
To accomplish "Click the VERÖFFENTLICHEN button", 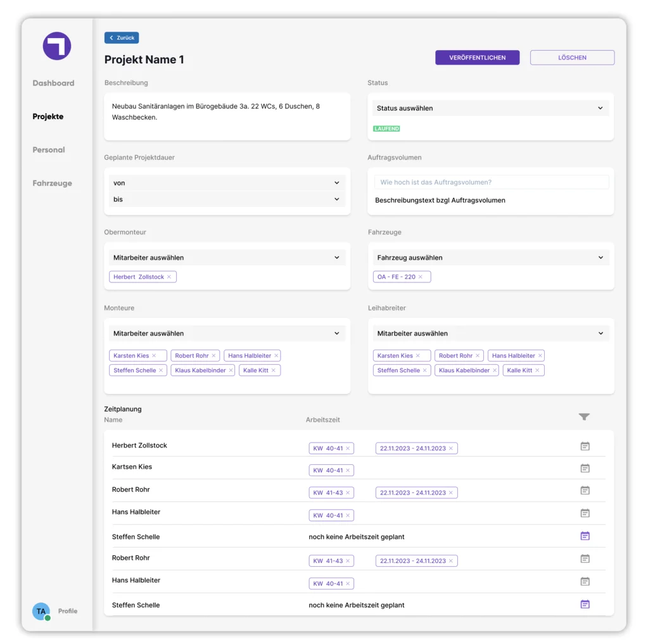I will [x=477, y=58].
